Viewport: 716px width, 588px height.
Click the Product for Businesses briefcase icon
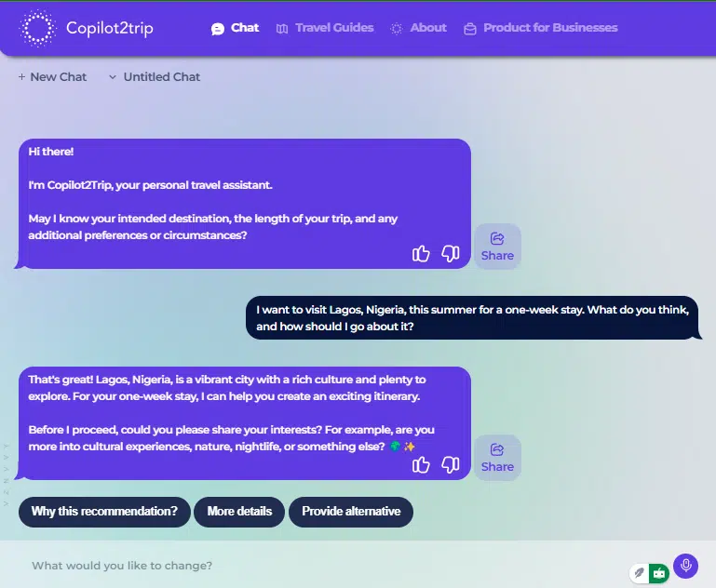(x=470, y=29)
